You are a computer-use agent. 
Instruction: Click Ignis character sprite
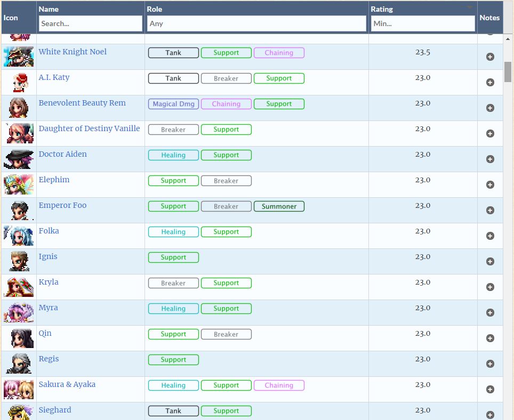(x=19, y=261)
